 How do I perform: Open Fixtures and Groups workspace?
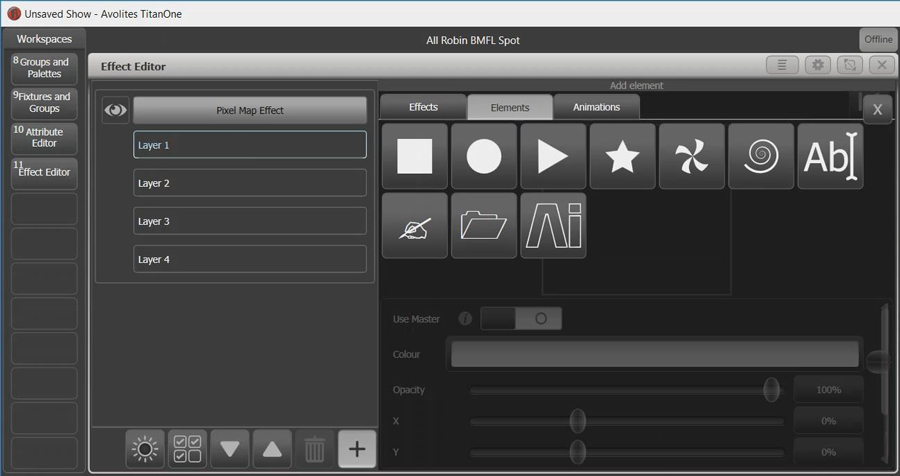(x=44, y=103)
